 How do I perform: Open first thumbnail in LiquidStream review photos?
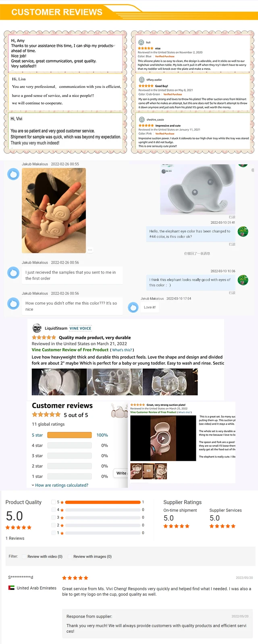[x=59, y=382]
